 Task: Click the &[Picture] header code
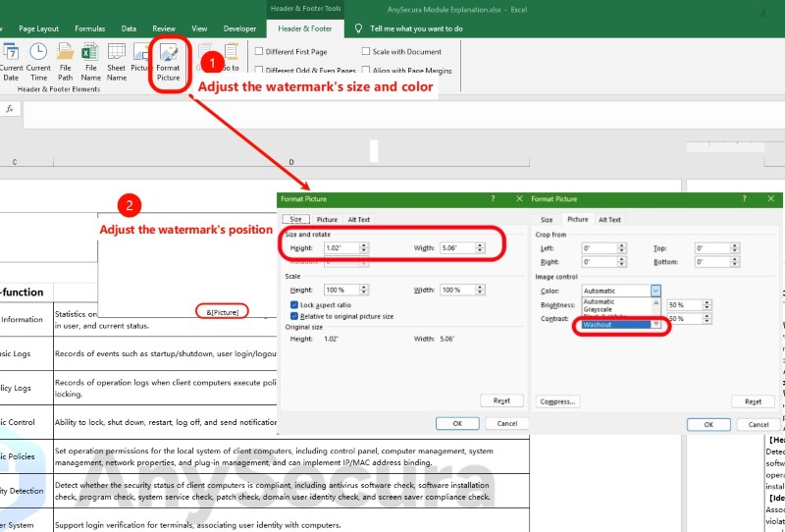click(223, 312)
